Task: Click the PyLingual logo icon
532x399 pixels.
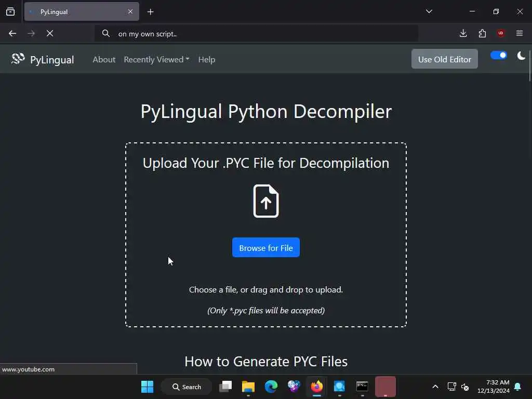Action: coord(18,59)
